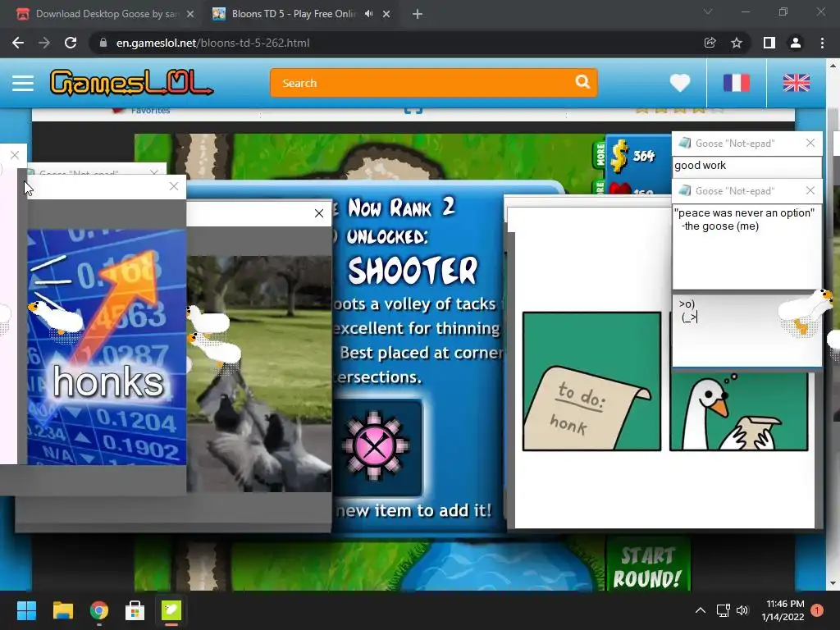840x630 pixels.
Task: Bookmark this page with the star
Action: click(737, 43)
